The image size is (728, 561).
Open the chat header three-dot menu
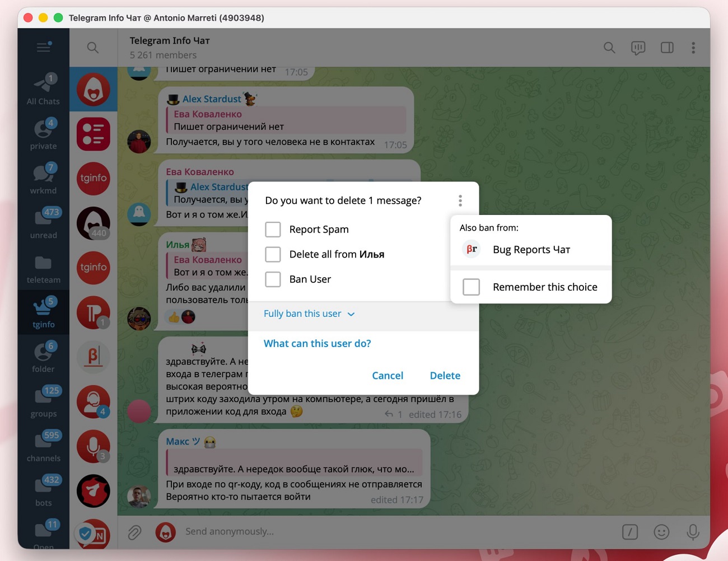tap(693, 48)
